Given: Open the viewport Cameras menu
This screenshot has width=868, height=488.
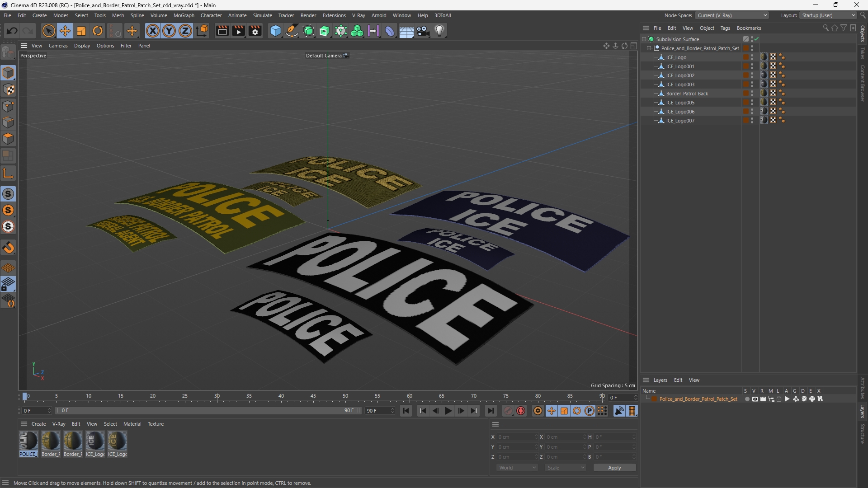Looking at the screenshot, I should pos(58,46).
